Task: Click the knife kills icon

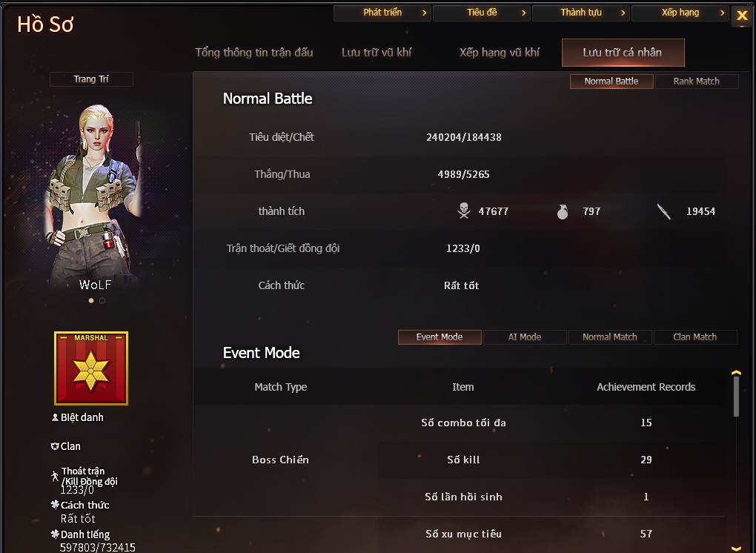Action: (664, 211)
